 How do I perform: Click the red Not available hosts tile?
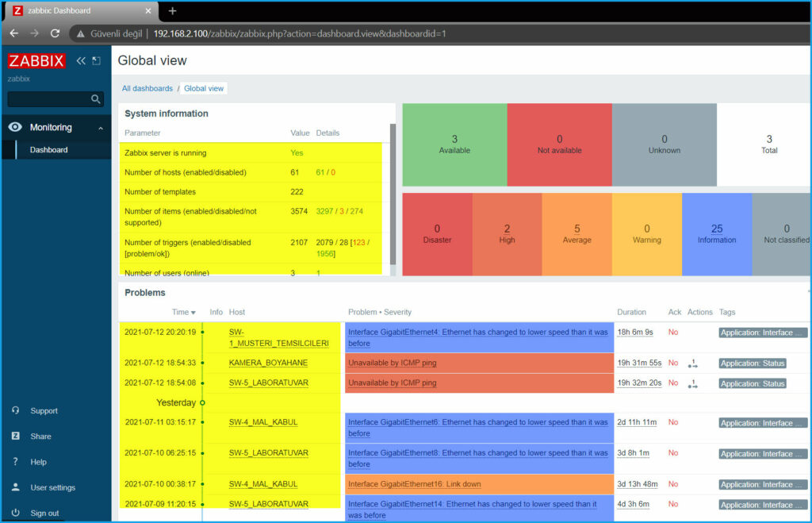tap(559, 144)
